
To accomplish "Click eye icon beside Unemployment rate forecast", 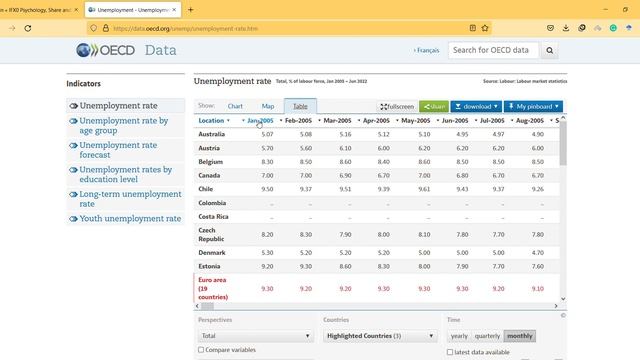I will (73, 145).
